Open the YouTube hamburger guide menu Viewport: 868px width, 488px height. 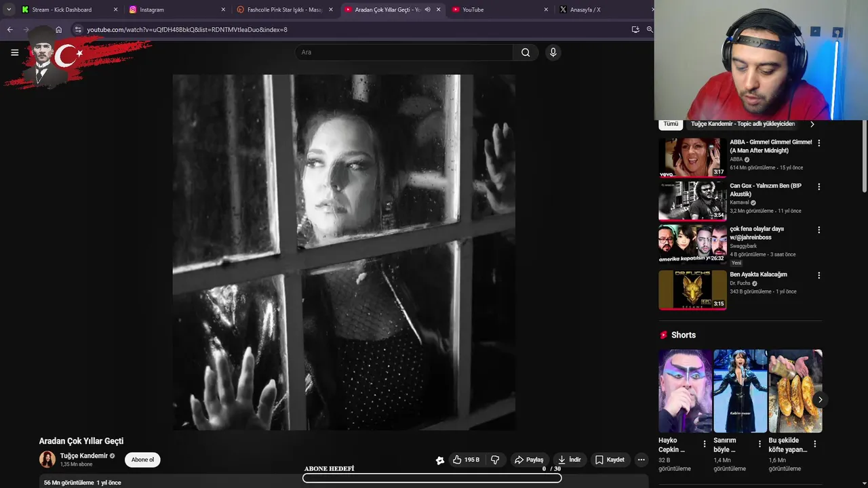tap(14, 52)
